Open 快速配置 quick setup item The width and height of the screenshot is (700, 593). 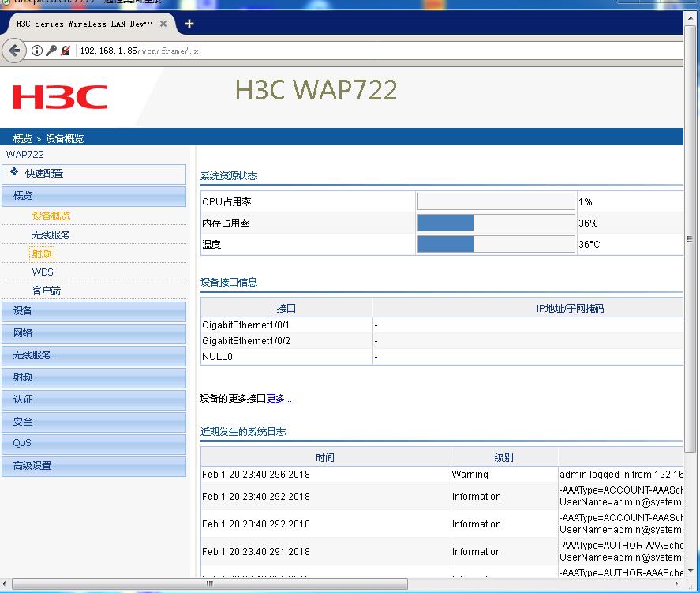pos(94,174)
